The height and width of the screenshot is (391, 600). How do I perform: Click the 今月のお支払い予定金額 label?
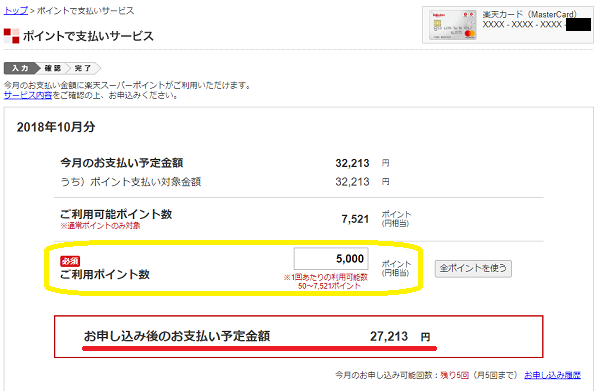coord(122,163)
